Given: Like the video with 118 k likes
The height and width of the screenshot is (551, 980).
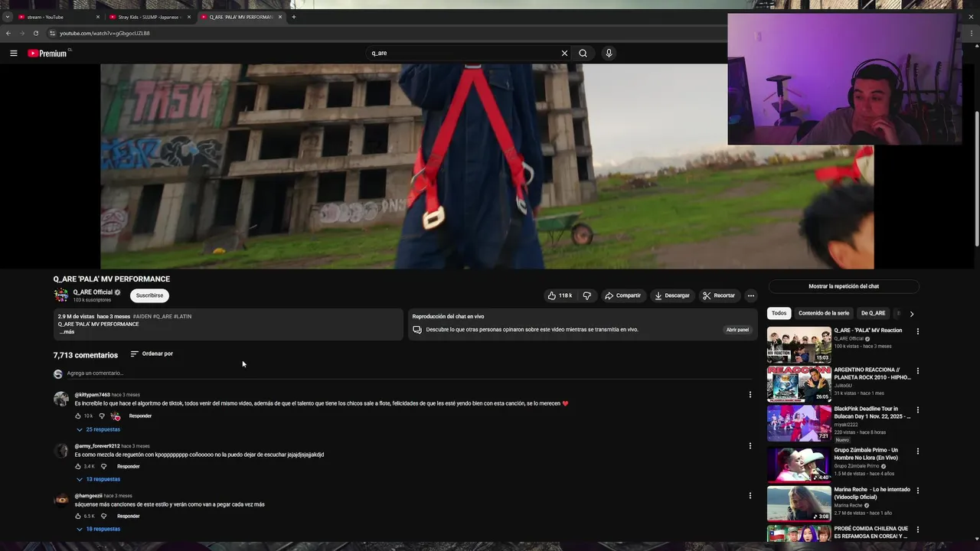Looking at the screenshot, I should click(x=560, y=295).
